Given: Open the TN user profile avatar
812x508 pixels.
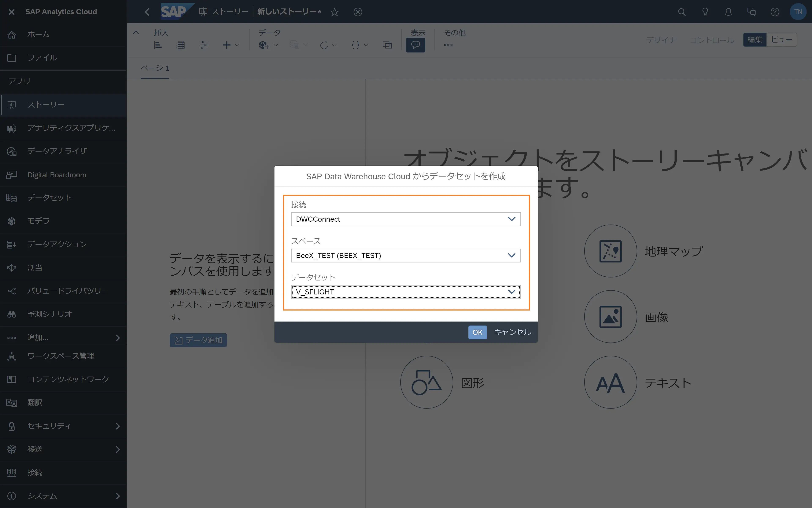Looking at the screenshot, I should click(x=798, y=12).
